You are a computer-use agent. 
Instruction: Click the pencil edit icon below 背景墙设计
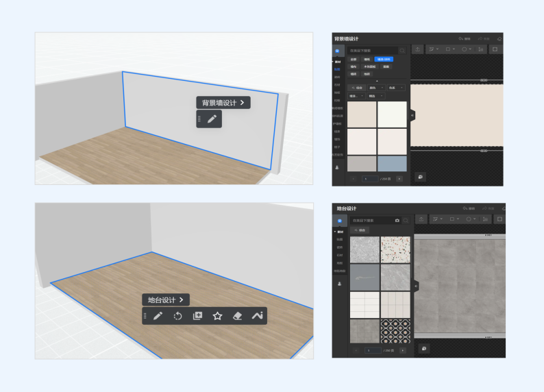tap(212, 119)
